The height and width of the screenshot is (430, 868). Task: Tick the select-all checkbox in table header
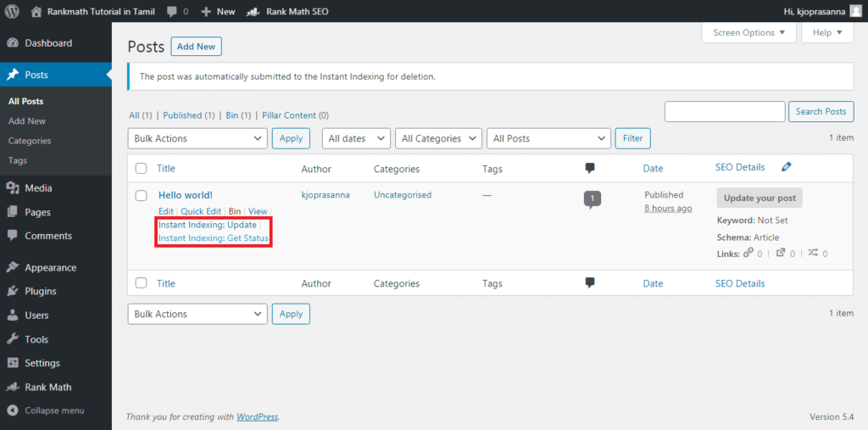pyautogui.click(x=142, y=169)
